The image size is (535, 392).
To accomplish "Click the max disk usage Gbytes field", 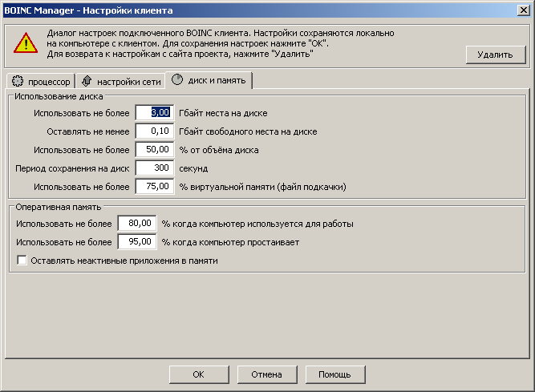I will click(154, 113).
